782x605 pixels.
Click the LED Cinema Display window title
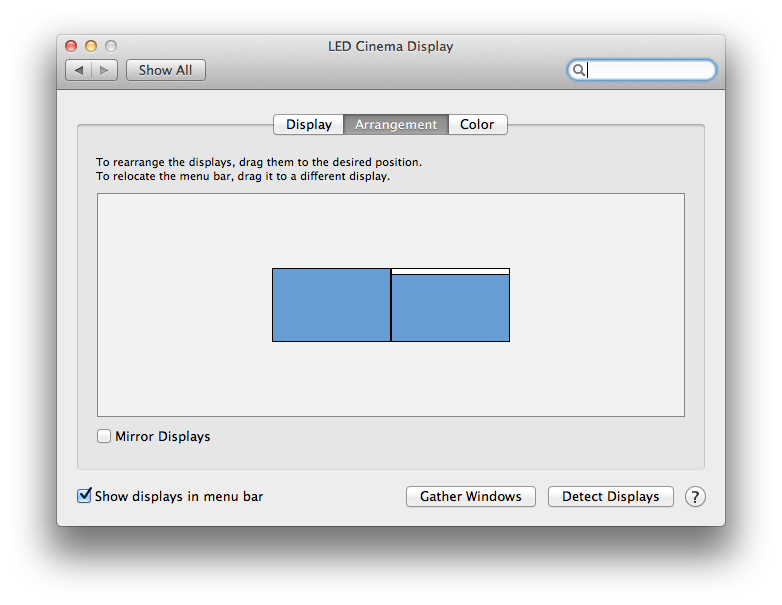point(390,46)
